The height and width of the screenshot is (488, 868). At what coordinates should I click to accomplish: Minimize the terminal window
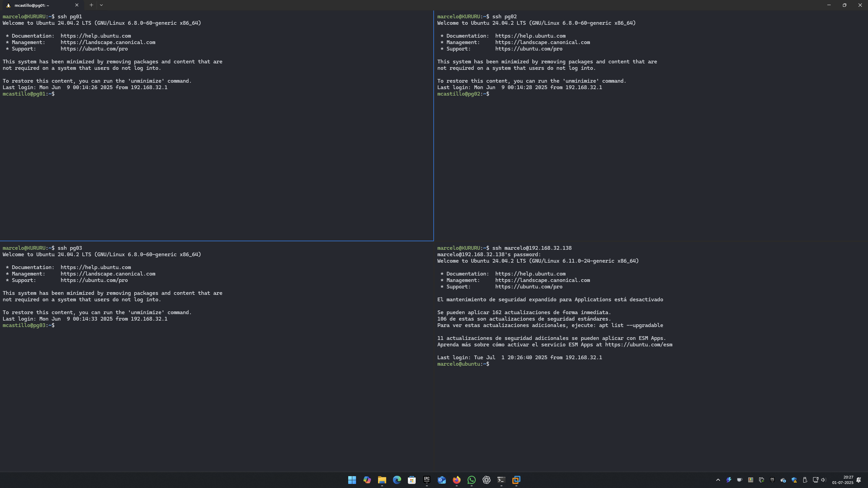tap(829, 5)
